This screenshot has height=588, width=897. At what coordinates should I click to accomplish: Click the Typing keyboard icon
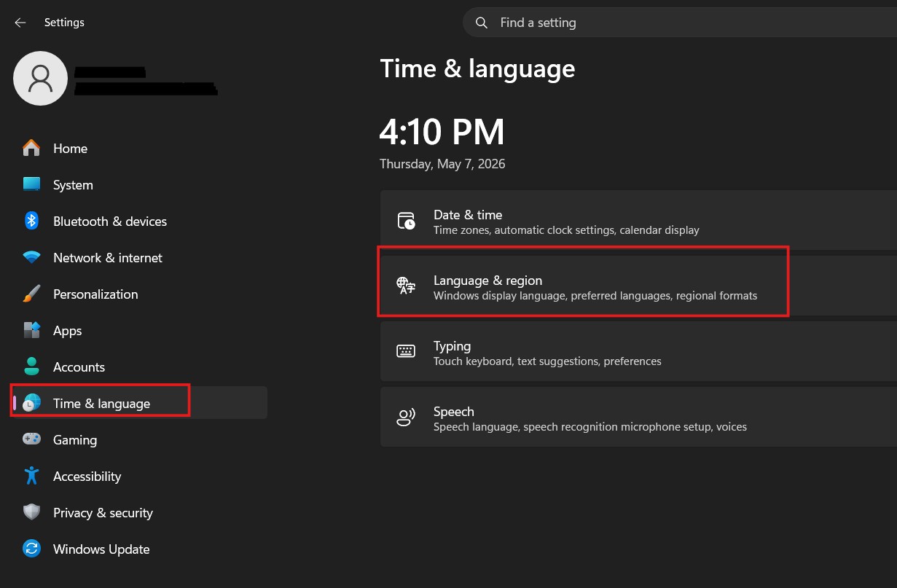pyautogui.click(x=406, y=351)
